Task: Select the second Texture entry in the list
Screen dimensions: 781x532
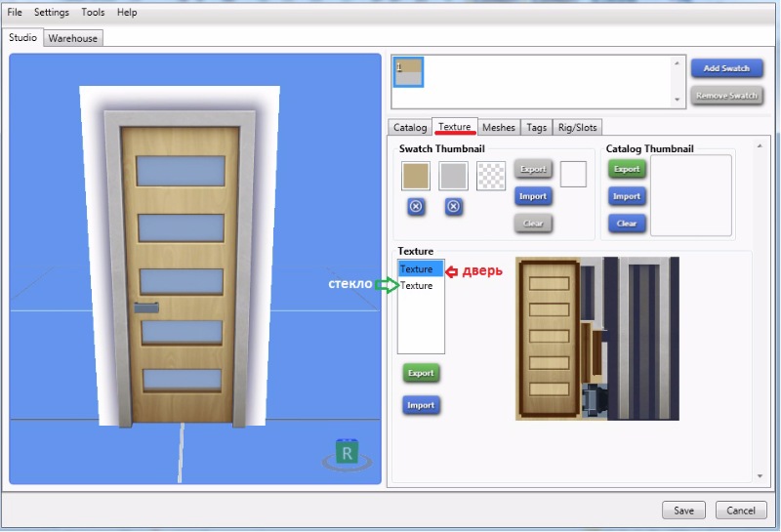Action: (417, 286)
